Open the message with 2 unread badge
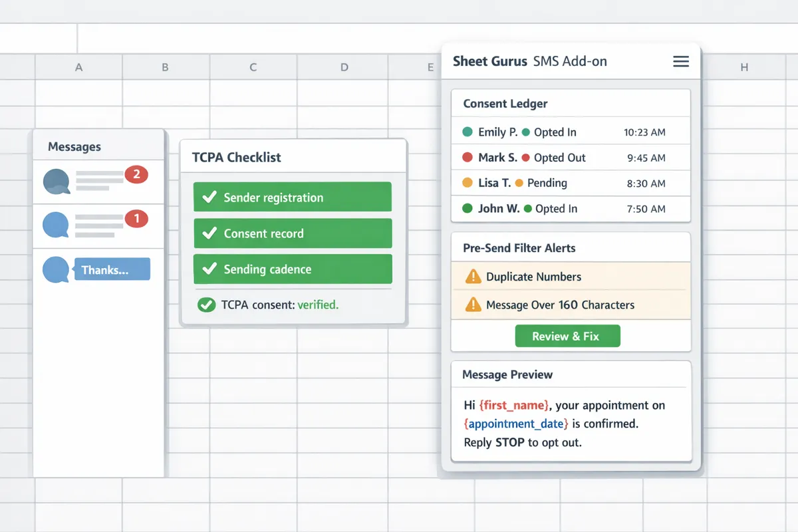The image size is (798, 532). tap(98, 182)
